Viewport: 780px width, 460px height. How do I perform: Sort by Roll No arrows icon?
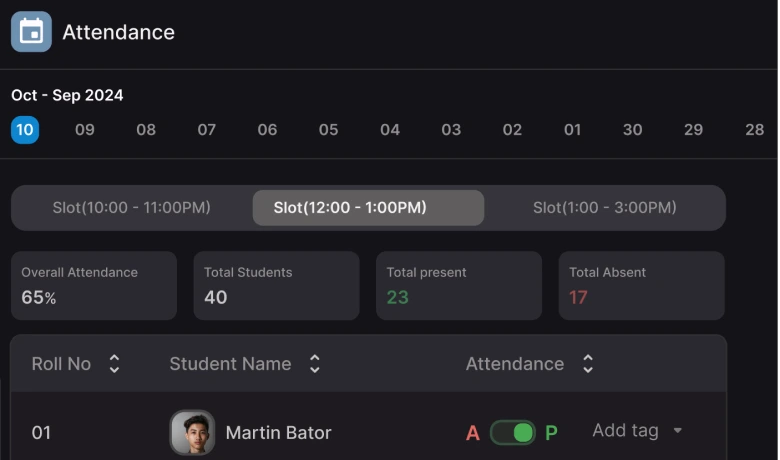point(114,364)
